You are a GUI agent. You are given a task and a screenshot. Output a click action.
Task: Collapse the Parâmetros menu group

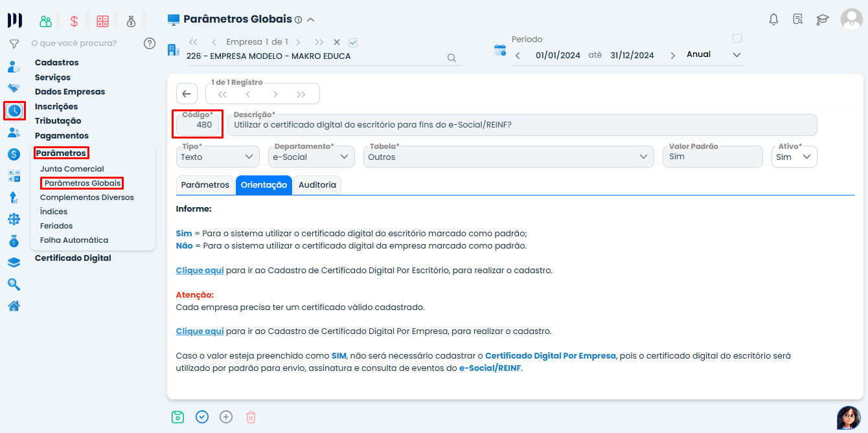[x=62, y=153]
